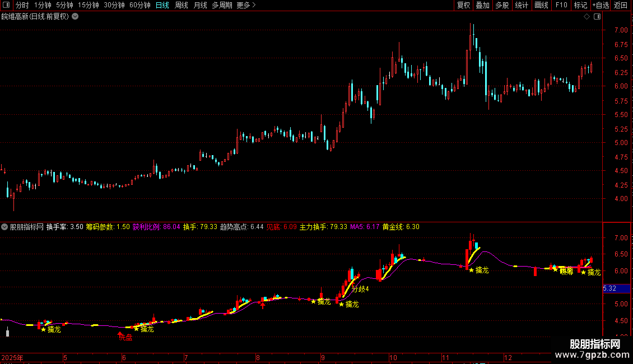Click the 分歧4 signal label
633x364 pixels.
click(360, 289)
